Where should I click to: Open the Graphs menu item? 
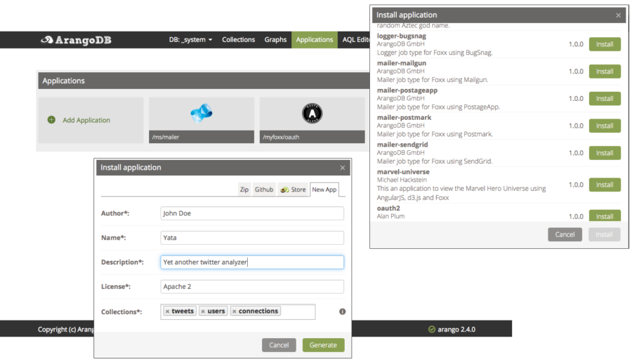tap(275, 40)
